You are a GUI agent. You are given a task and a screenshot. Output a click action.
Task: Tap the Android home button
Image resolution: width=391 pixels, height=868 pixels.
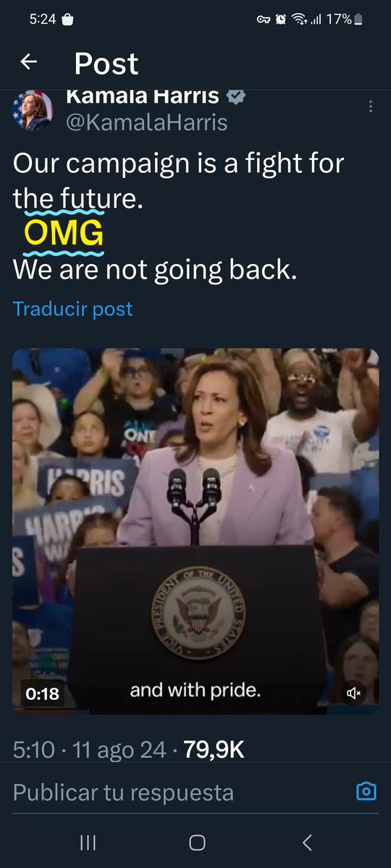[197, 843]
